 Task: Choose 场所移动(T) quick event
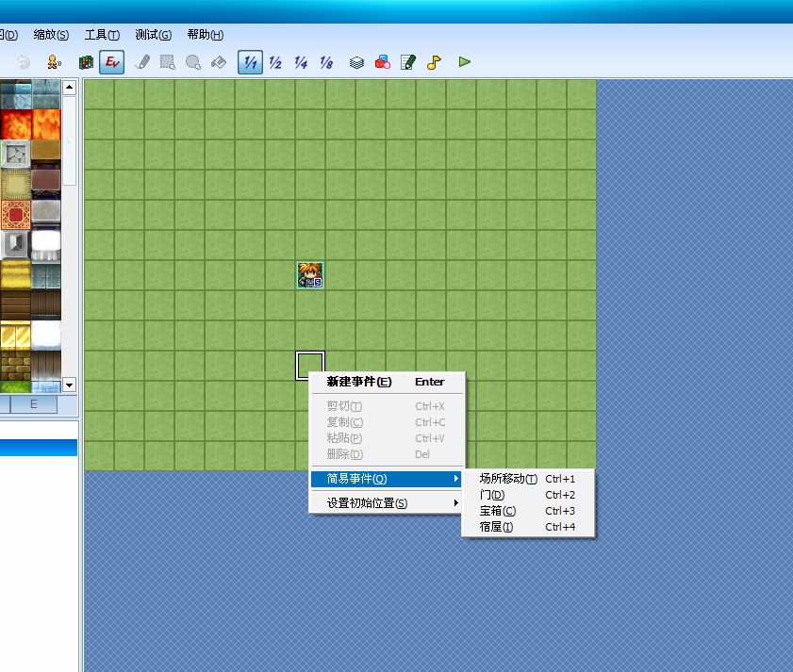pyautogui.click(x=528, y=479)
